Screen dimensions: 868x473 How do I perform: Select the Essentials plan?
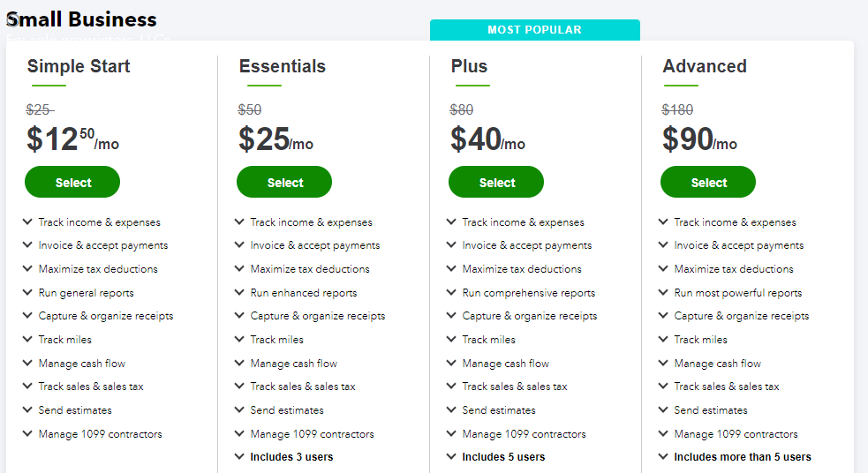pos(284,182)
